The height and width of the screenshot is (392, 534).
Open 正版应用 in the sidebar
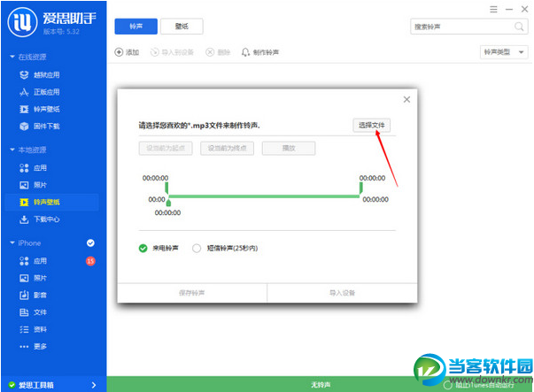(x=40, y=92)
